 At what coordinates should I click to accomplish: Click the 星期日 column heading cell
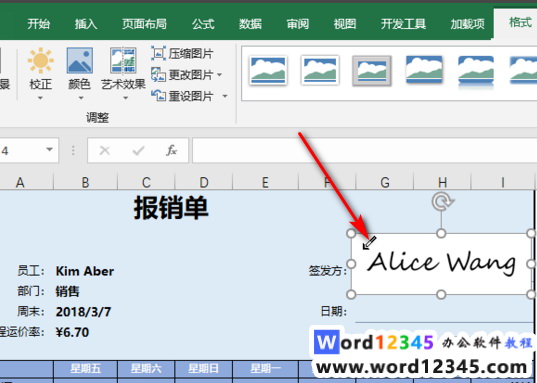pyautogui.click(x=204, y=369)
